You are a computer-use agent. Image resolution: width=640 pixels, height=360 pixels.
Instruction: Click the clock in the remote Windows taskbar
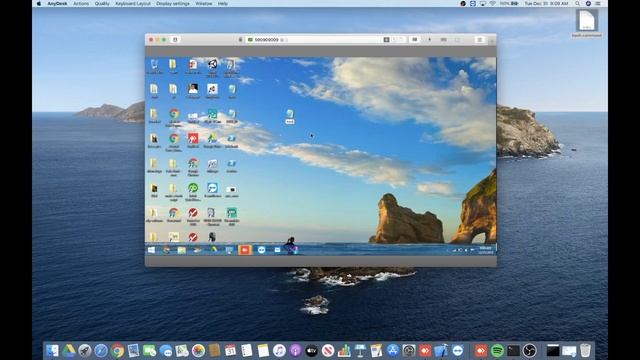[x=486, y=250]
